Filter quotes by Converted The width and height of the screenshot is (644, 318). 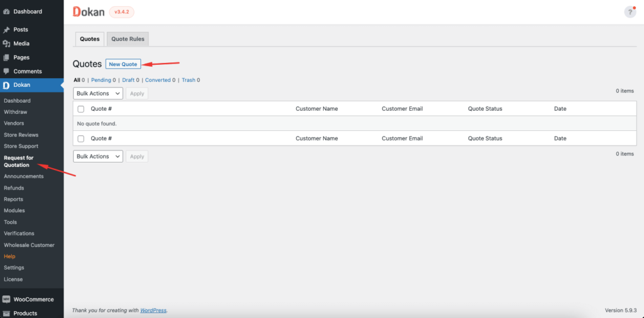(158, 80)
